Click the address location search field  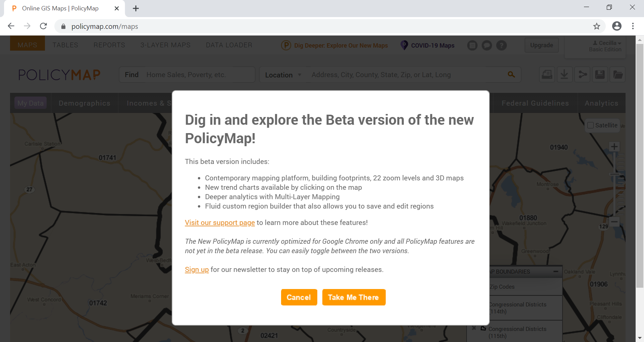[x=406, y=75]
